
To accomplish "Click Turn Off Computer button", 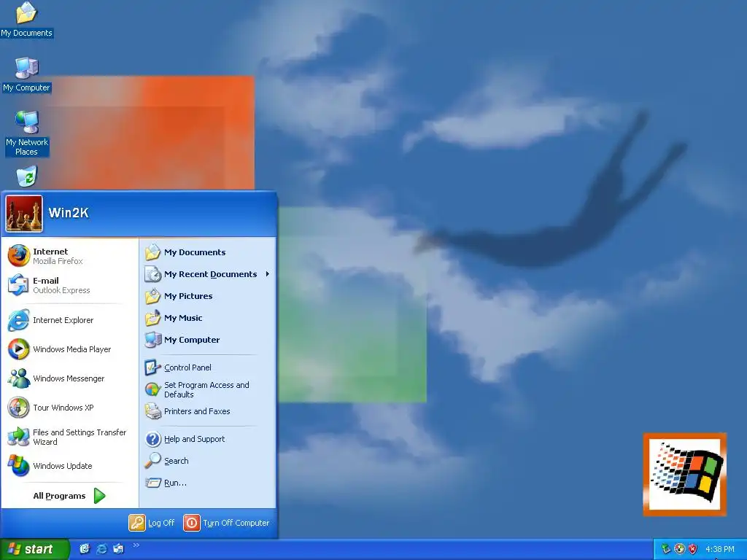I will [226, 523].
